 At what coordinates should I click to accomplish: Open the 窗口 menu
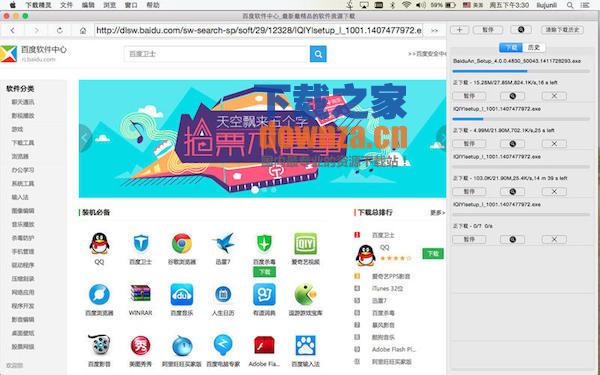pyautogui.click(x=131, y=5)
